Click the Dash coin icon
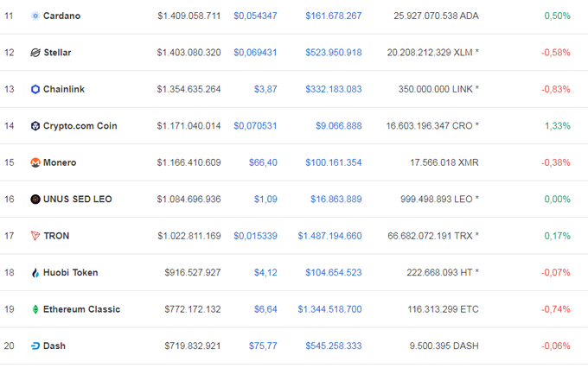588x368 pixels. pos(35,346)
